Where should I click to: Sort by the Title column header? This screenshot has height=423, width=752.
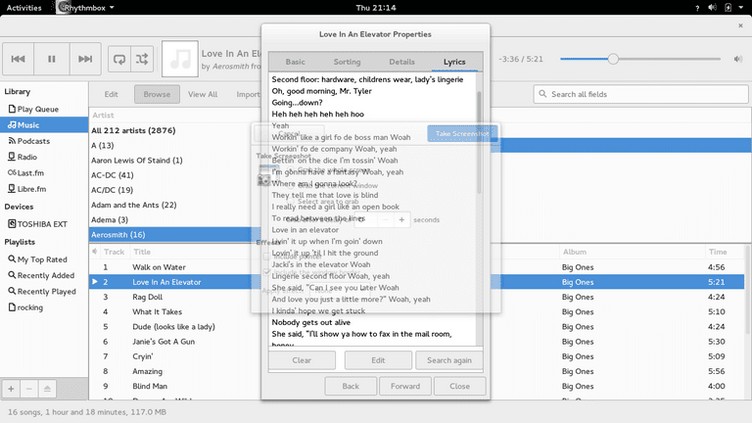142,252
